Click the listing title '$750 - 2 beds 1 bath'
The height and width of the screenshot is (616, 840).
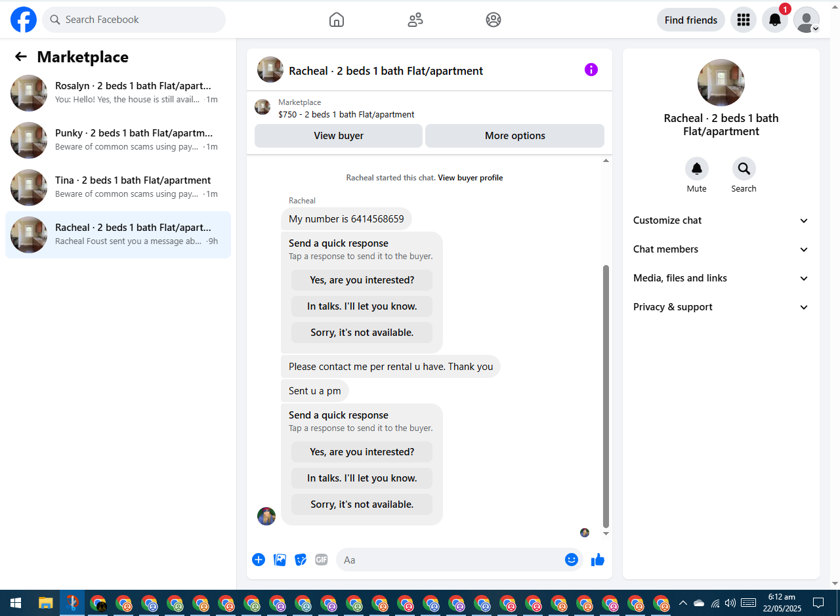pyautogui.click(x=346, y=114)
